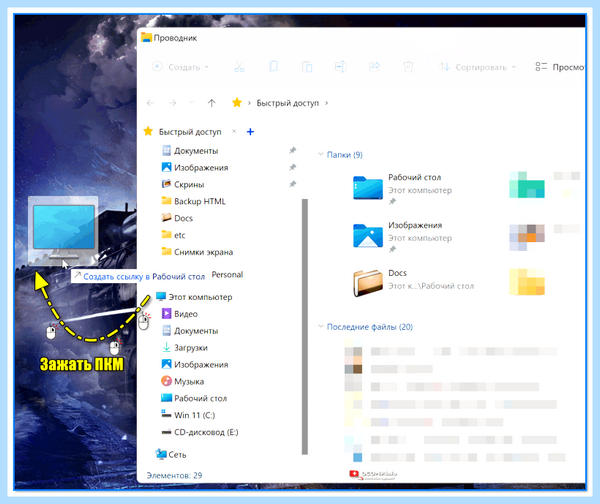Click the Up one level arrow

pos(212,103)
